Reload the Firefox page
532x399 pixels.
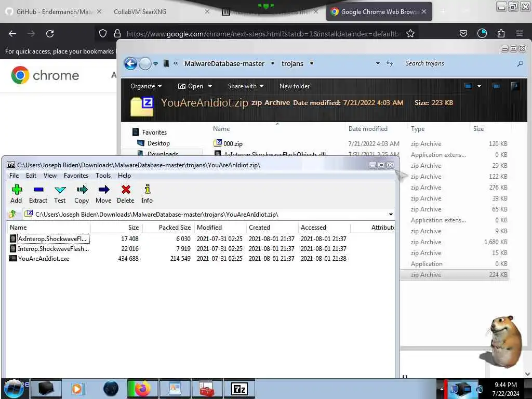(50, 34)
